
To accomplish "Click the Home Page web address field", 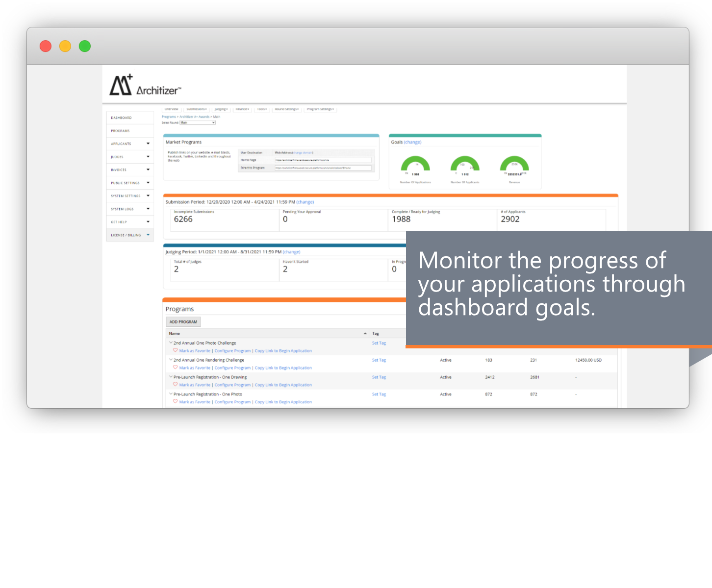I will click(x=323, y=160).
